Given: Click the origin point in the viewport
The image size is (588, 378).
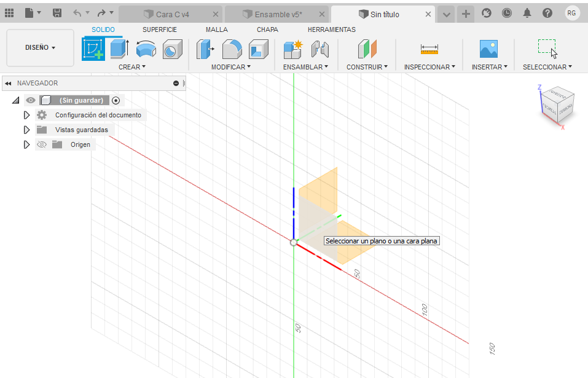Looking at the screenshot, I should point(293,242).
